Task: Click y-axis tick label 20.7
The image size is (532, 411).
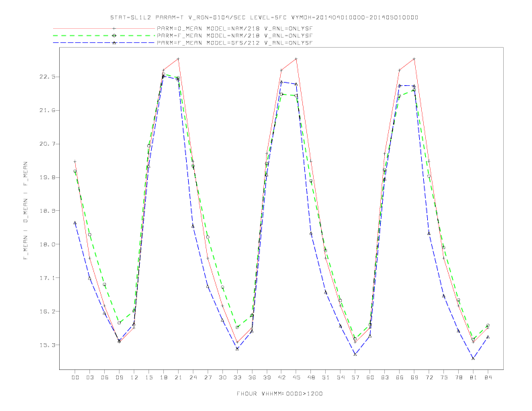Action: [x=47, y=144]
